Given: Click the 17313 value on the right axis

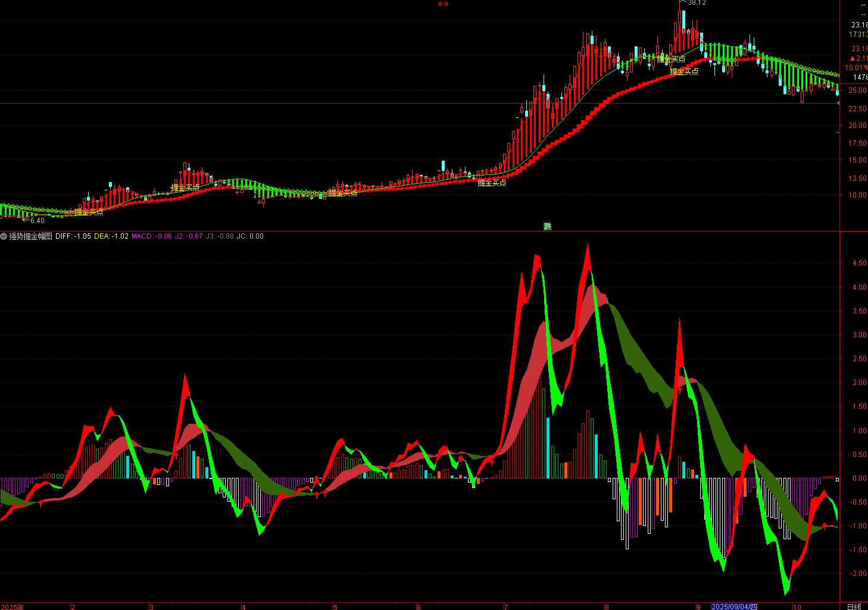Looking at the screenshot, I should coord(858,35).
